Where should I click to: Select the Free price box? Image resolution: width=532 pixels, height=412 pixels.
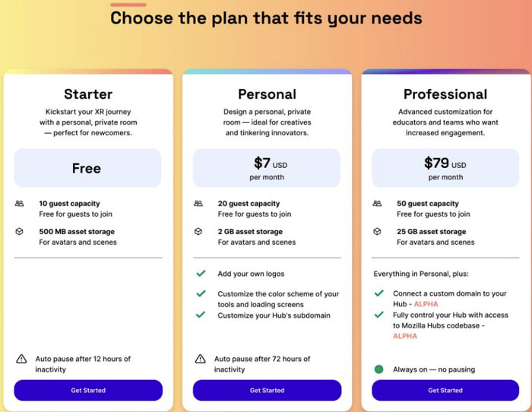87,168
